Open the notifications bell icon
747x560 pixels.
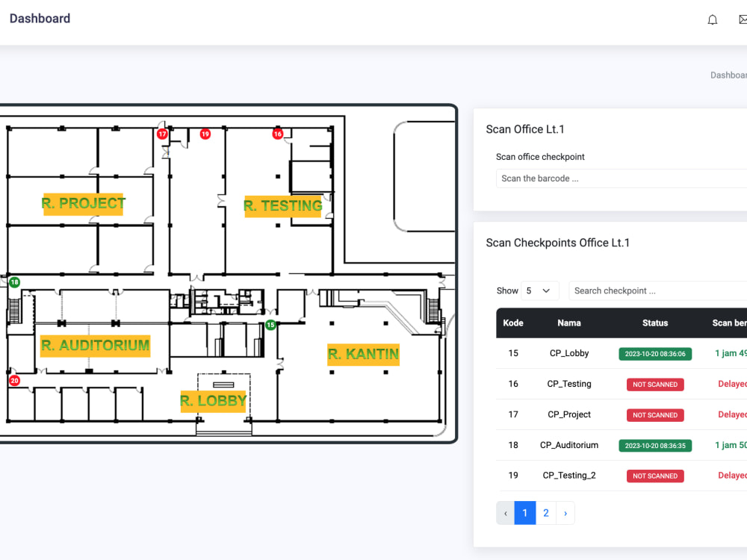712,19
